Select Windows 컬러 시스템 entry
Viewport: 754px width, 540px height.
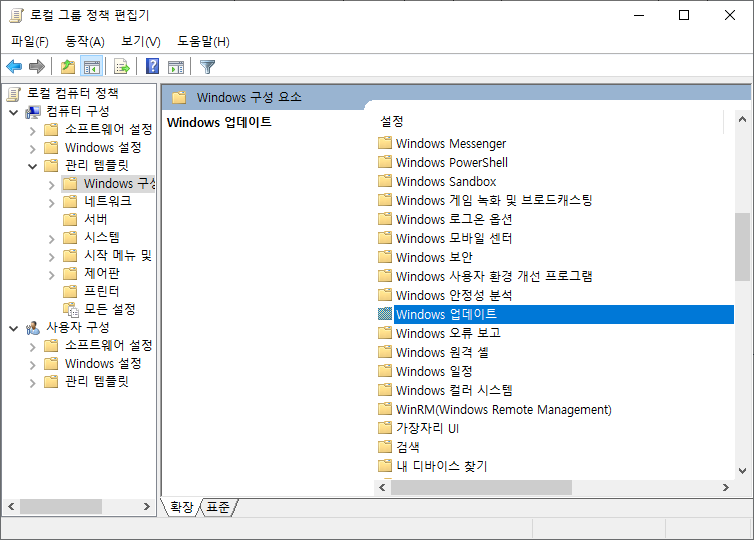(454, 390)
